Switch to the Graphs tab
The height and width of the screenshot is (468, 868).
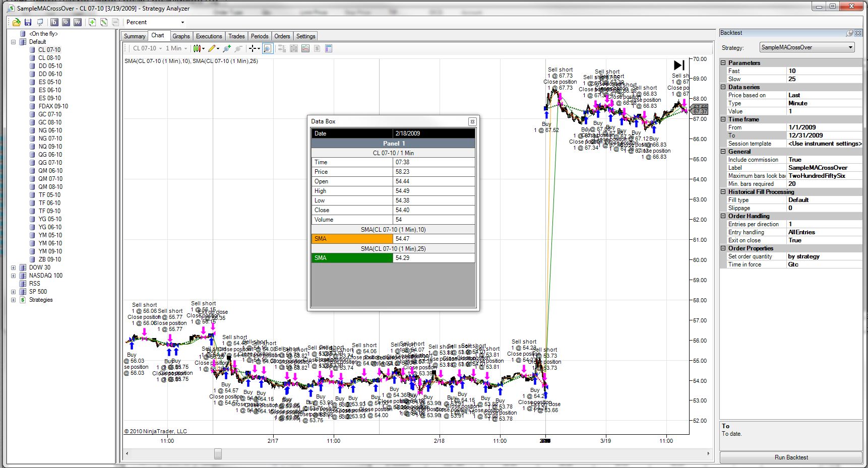tap(181, 36)
